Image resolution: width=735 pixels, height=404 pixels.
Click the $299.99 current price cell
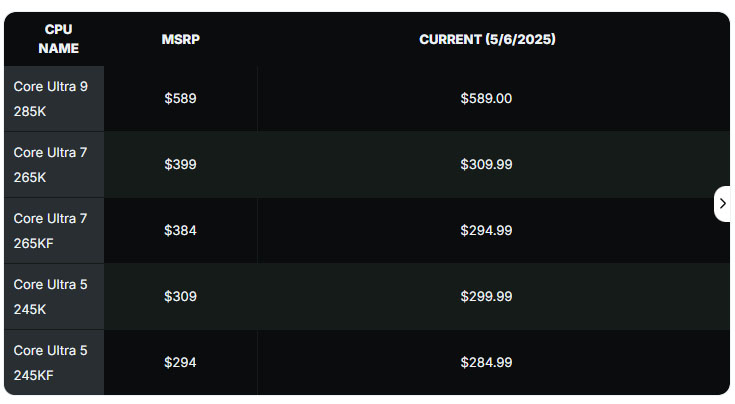(486, 297)
